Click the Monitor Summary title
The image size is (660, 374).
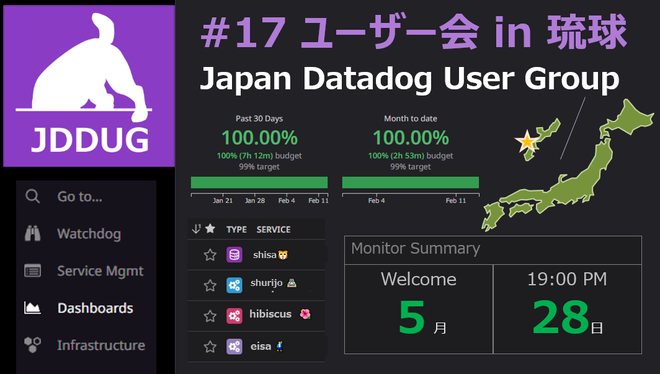[415, 248]
